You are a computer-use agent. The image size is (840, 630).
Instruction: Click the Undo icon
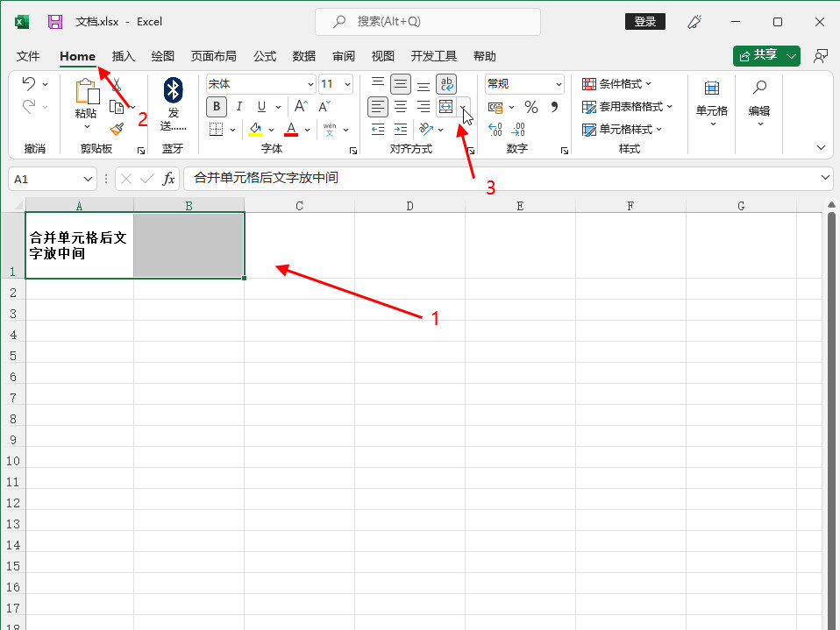29,83
